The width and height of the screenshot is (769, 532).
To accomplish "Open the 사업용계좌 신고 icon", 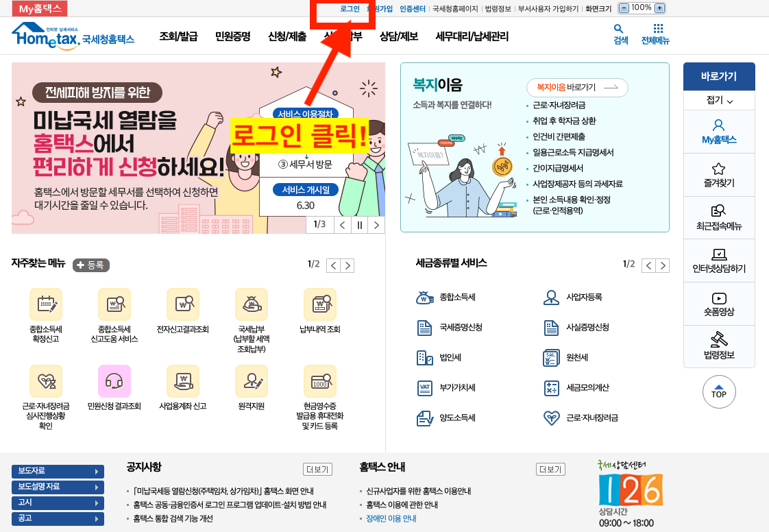I will coord(183,381).
